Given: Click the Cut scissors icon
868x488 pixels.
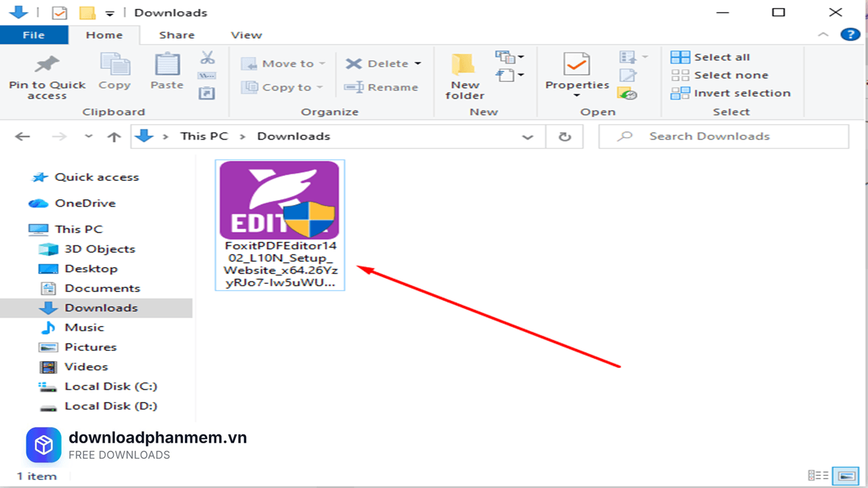Looking at the screenshot, I should click(208, 58).
